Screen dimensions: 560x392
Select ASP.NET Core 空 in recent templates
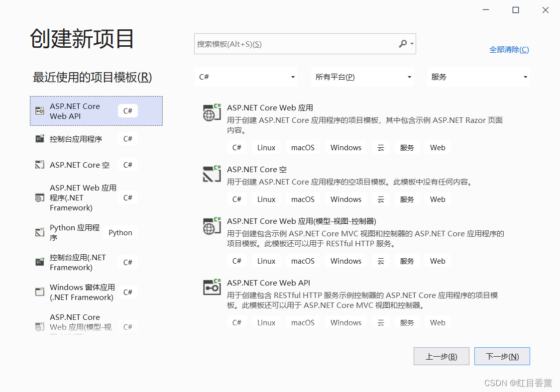coord(97,165)
